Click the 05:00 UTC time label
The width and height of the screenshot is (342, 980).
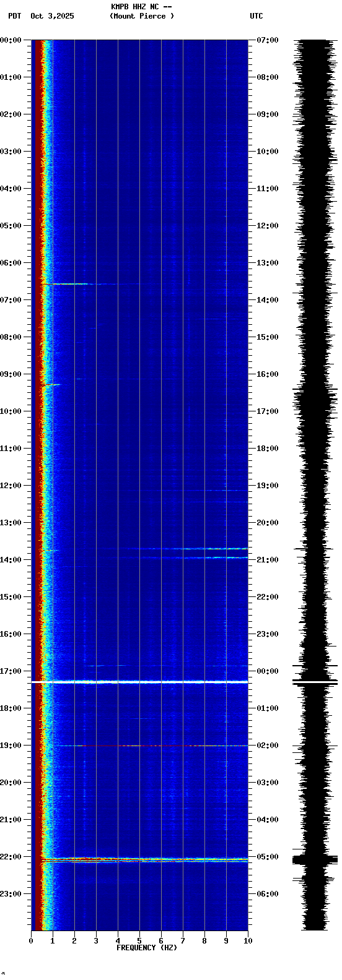[268, 857]
